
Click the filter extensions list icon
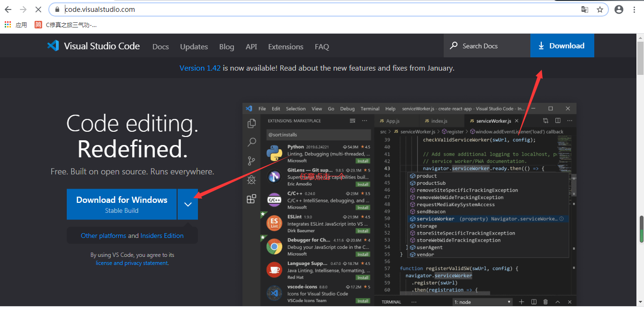(352, 121)
